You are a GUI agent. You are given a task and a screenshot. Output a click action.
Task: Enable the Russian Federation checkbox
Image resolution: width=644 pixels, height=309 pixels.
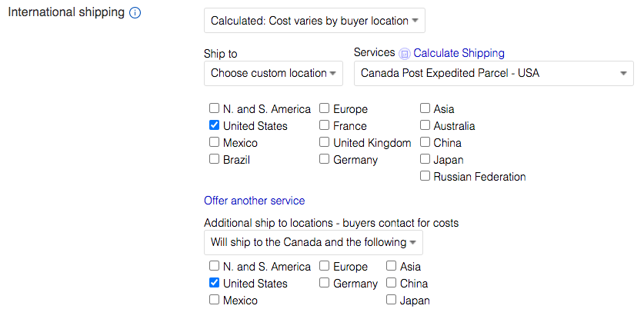coord(425,176)
